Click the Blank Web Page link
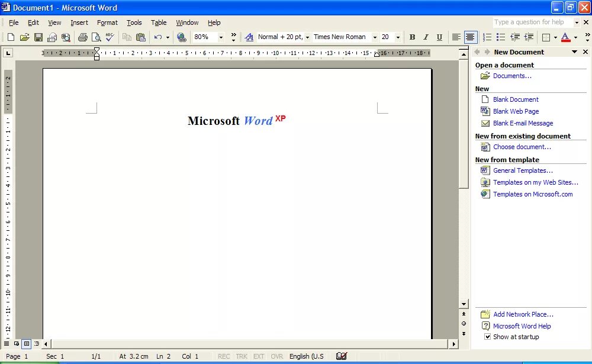 click(516, 111)
